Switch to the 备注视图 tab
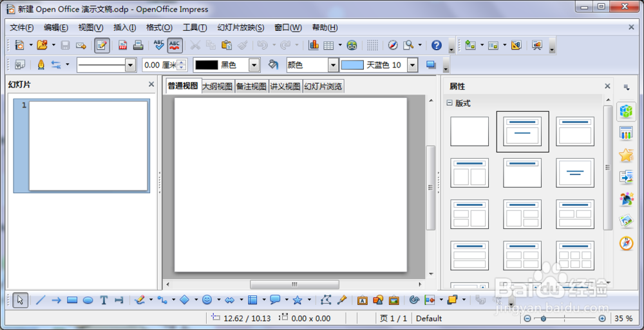The width and height of the screenshot is (644, 330). coord(251,87)
